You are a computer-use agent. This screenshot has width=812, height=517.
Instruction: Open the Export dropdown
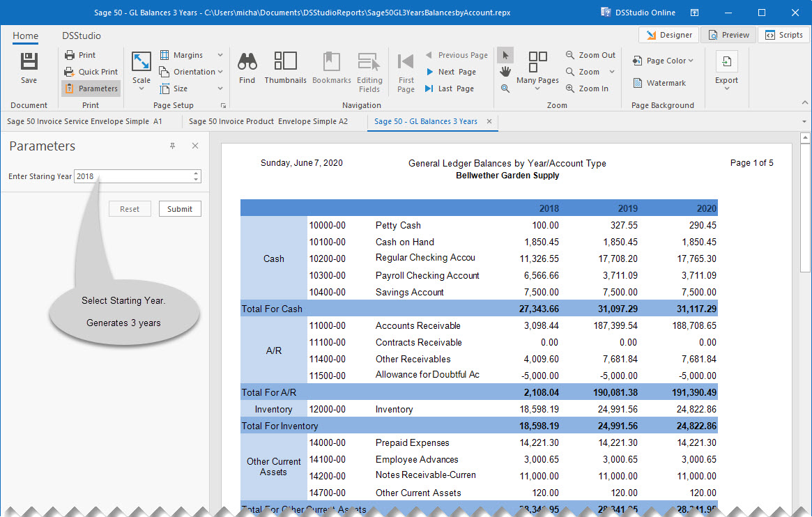[726, 71]
